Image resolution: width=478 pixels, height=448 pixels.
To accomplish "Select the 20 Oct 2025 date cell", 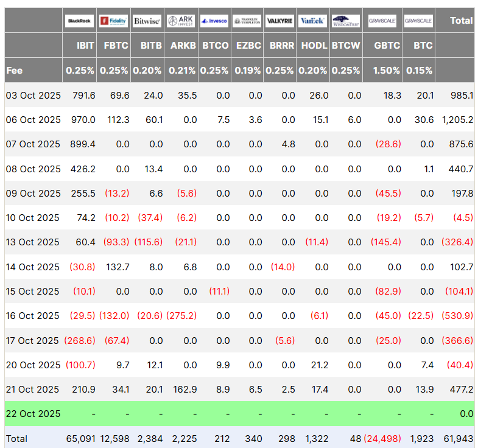I will pos(33,365).
